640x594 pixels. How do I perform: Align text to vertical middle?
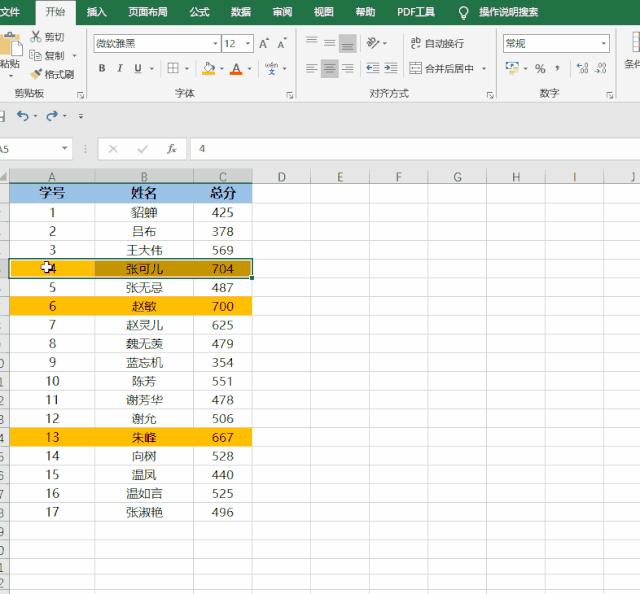[329, 42]
